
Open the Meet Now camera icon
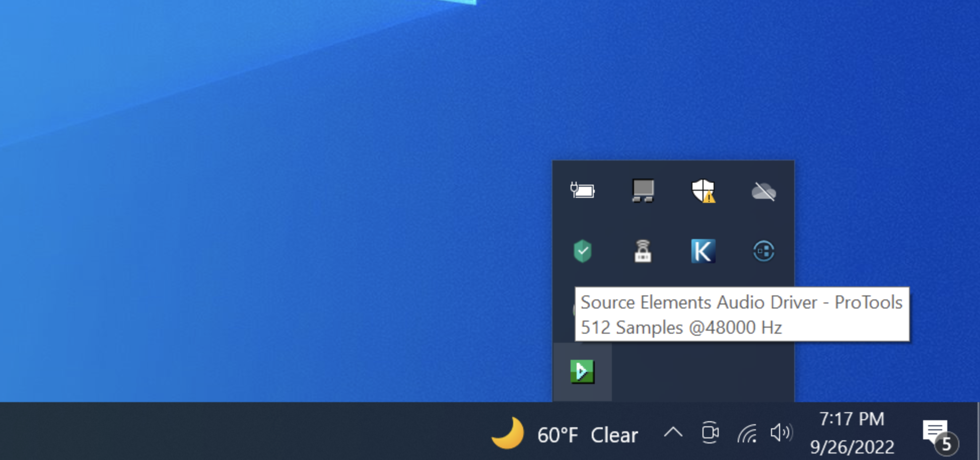pos(710,432)
